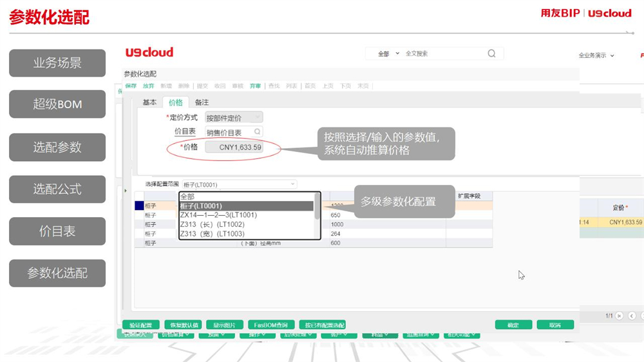644x362 pixels.
Task: Open the 超级BOM slide section
Action: [x=57, y=104]
